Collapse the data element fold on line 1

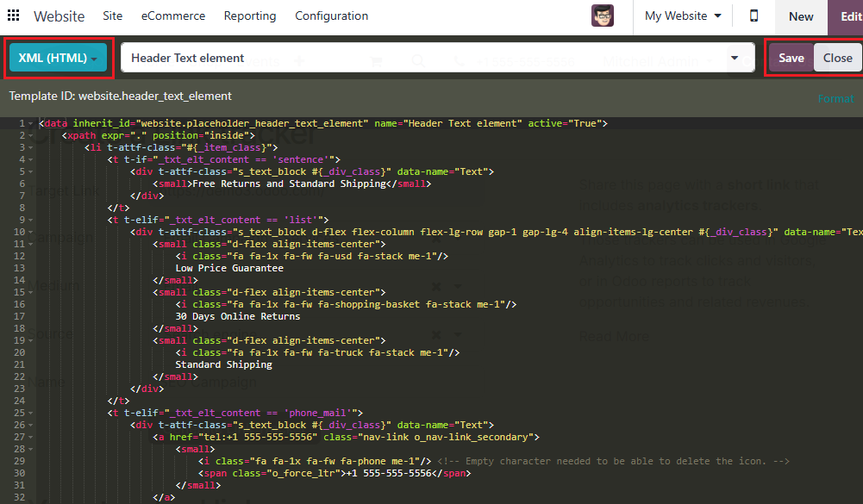click(x=28, y=123)
